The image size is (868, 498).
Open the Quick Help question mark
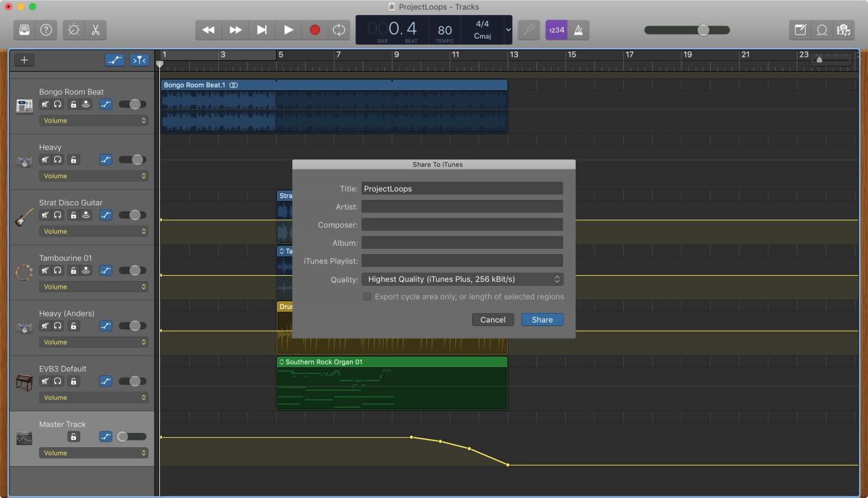[x=46, y=30]
